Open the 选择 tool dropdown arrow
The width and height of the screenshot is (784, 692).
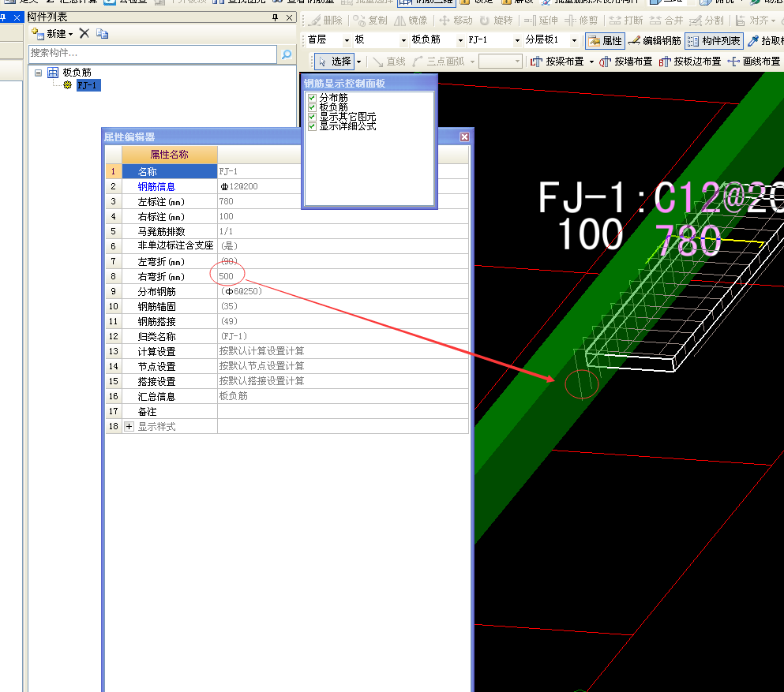(359, 62)
